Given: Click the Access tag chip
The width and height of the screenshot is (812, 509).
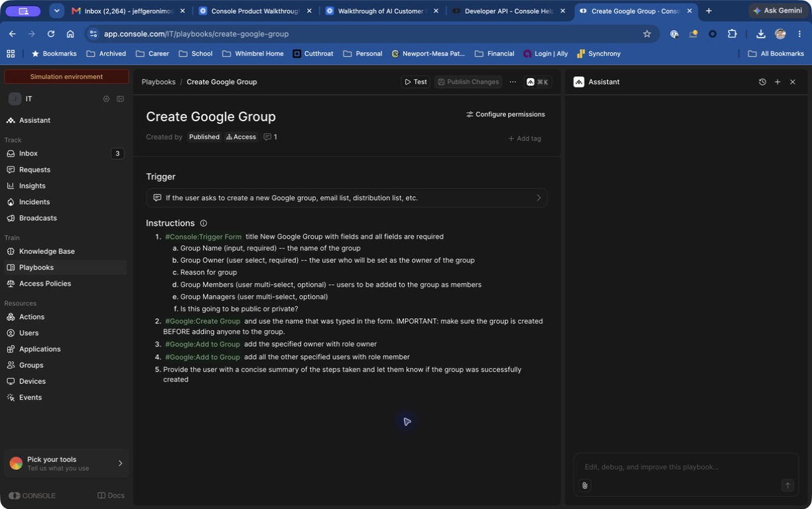Looking at the screenshot, I should pos(241,137).
